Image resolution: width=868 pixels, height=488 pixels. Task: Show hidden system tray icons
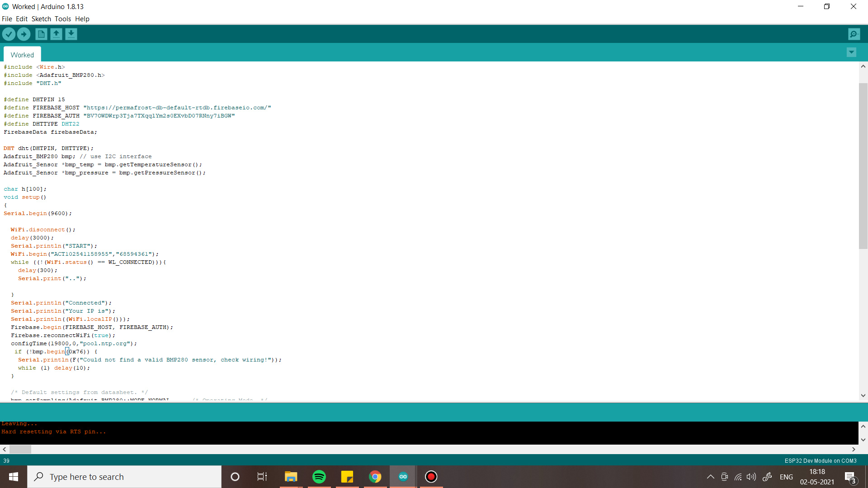coord(710,477)
